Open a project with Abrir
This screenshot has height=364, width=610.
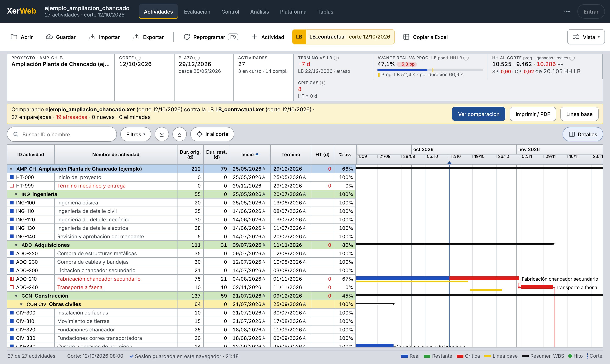[22, 37]
